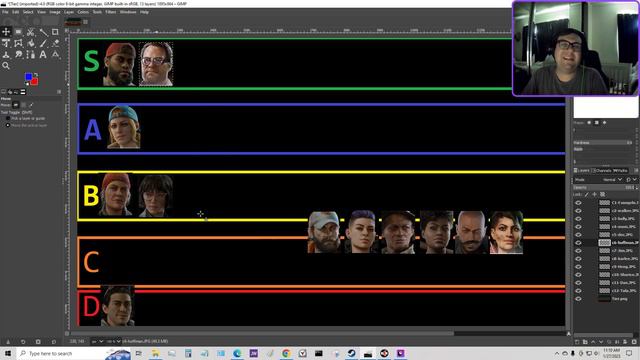Image resolution: width=640 pixels, height=360 pixels.
Task: Select the c11-Dan layer row
Action: coord(605,282)
